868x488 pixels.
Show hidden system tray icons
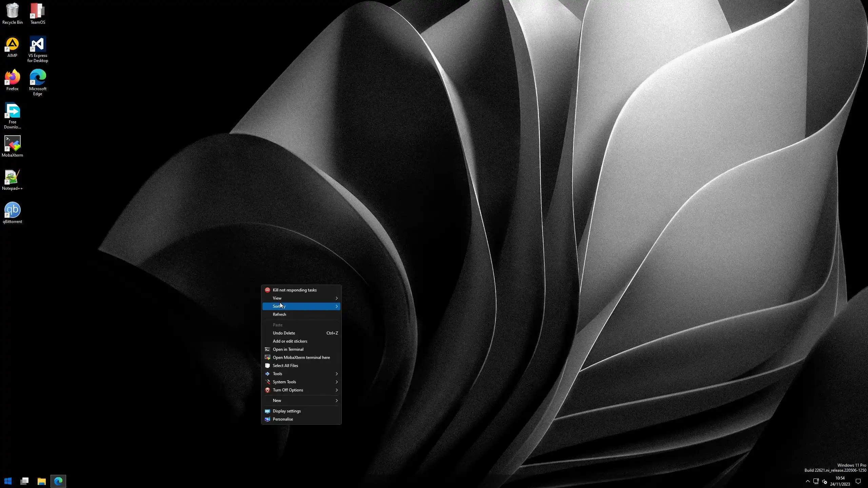tap(808, 481)
